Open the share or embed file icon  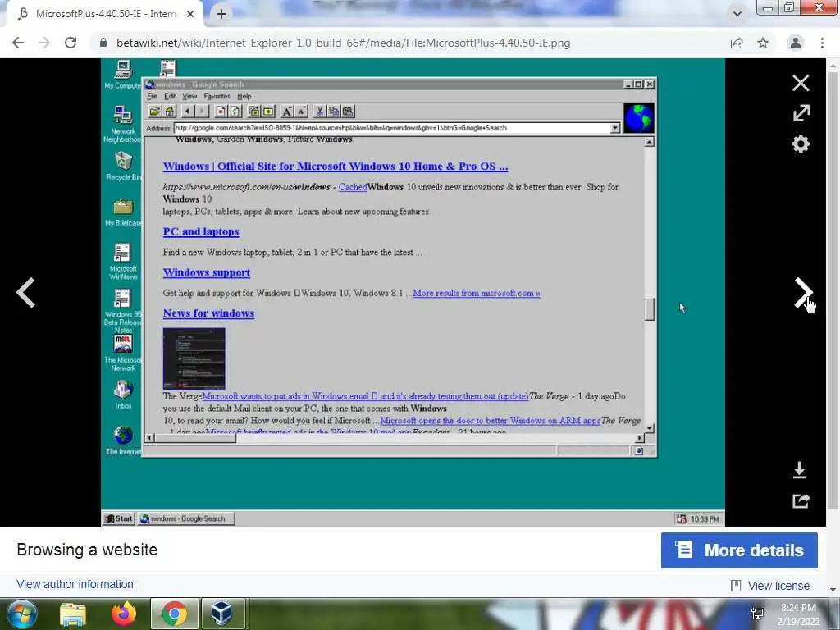(x=801, y=501)
